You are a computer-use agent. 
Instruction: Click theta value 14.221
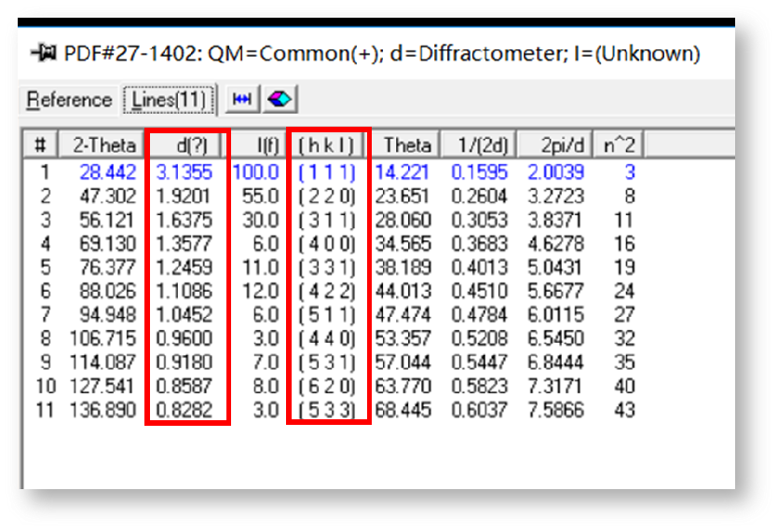pos(402,172)
